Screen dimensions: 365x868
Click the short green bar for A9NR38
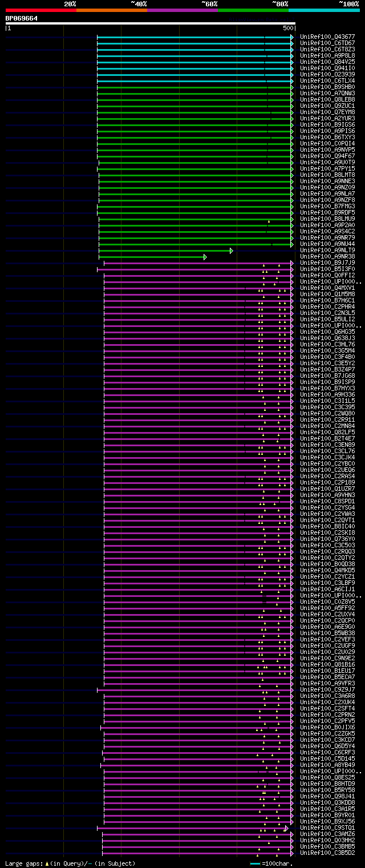(153, 257)
